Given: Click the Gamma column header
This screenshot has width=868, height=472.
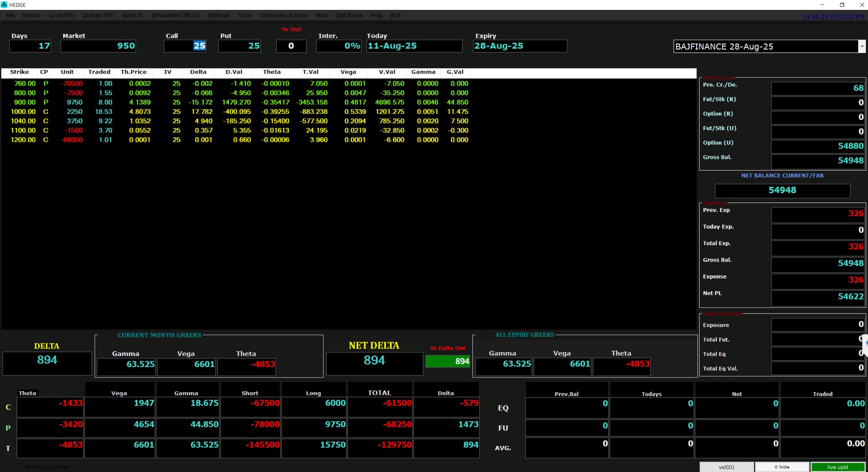Looking at the screenshot, I should coord(423,72).
